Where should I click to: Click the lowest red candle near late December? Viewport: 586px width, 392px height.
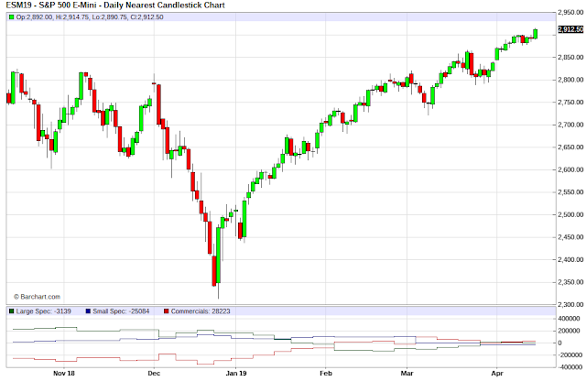[214, 271]
